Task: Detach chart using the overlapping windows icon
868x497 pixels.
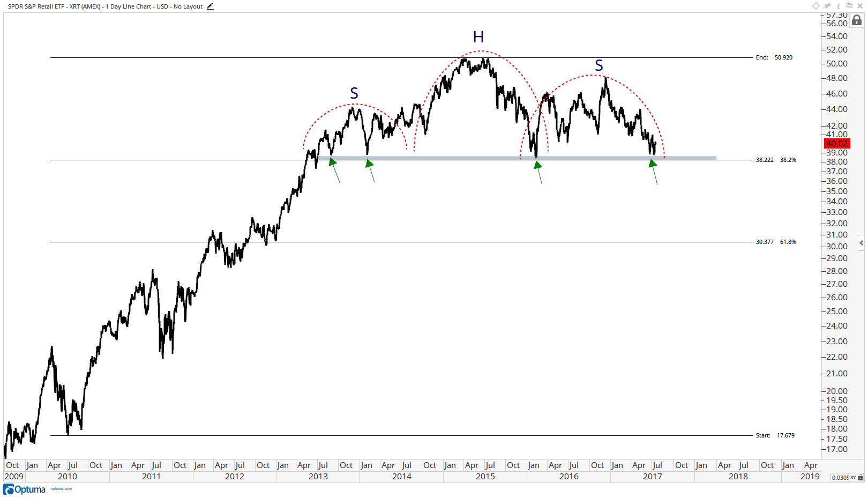Action: (x=849, y=6)
